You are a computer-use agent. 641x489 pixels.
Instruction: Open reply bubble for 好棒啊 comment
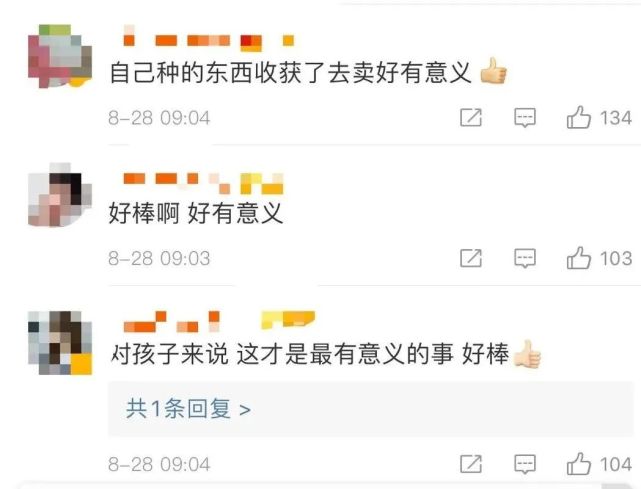point(525,259)
